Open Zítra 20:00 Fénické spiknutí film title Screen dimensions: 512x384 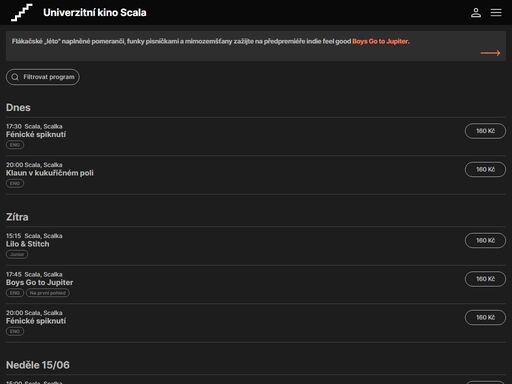(x=36, y=321)
